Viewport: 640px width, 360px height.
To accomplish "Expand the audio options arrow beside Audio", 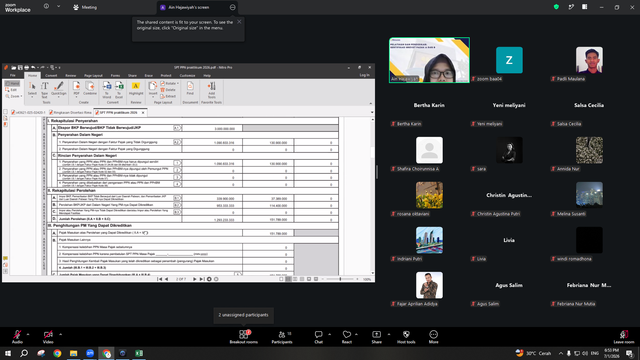I will (28, 334).
